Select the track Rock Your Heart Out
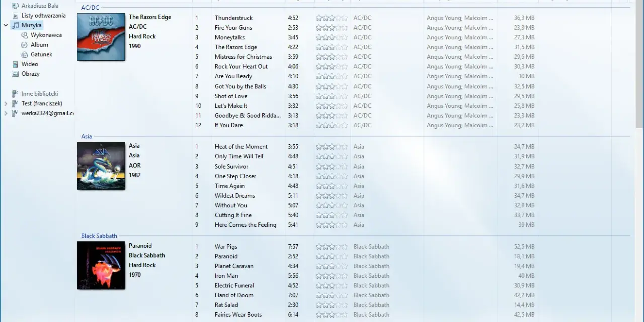The image size is (644, 322). click(242, 66)
